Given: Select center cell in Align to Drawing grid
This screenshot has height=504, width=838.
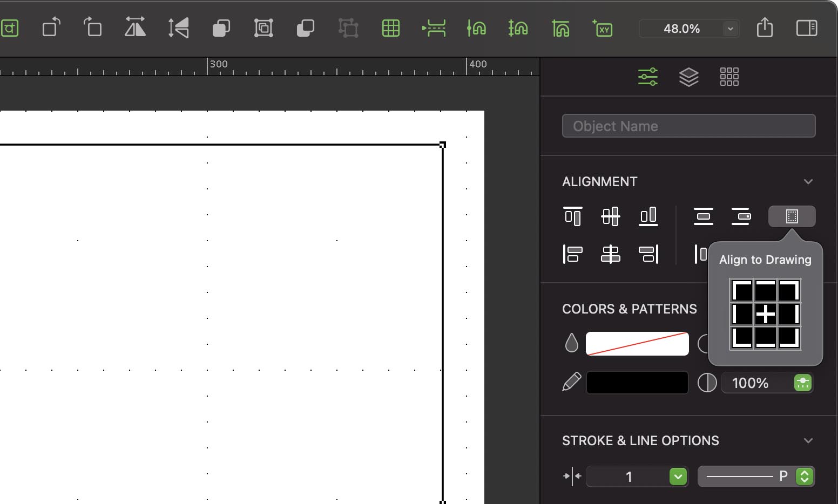Looking at the screenshot, I should (x=765, y=314).
